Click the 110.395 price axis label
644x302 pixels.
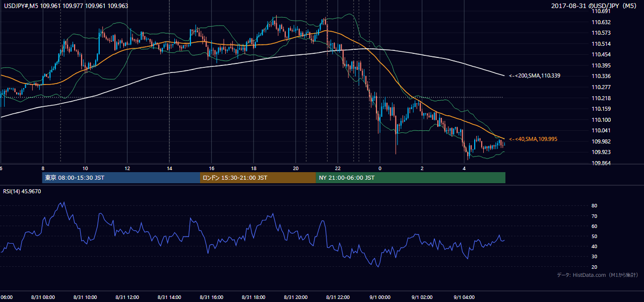[x=601, y=65]
